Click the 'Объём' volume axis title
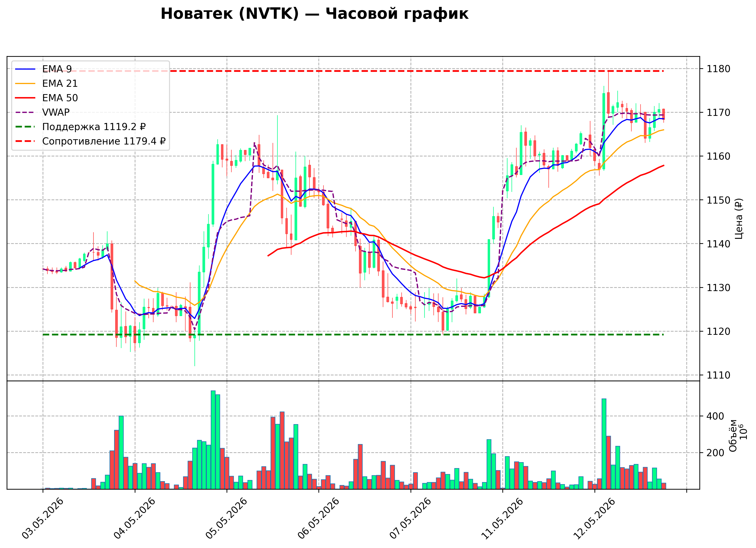 pyautogui.click(x=733, y=435)
